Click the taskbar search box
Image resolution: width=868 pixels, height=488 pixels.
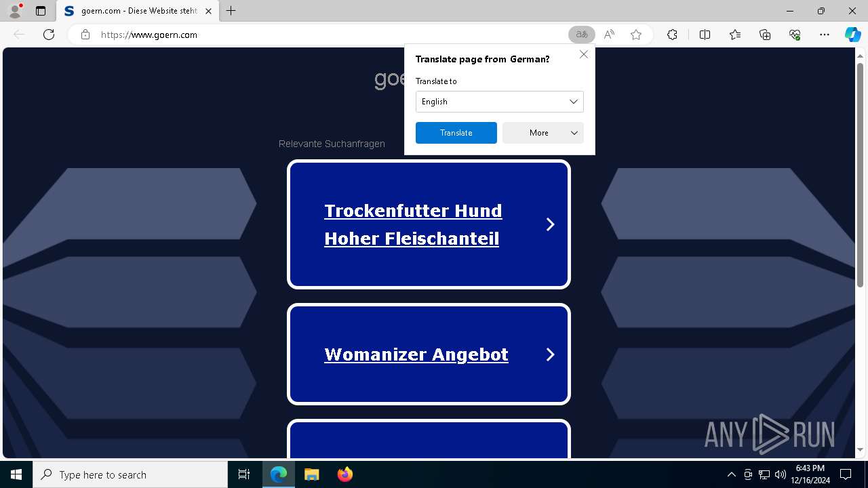click(x=130, y=474)
